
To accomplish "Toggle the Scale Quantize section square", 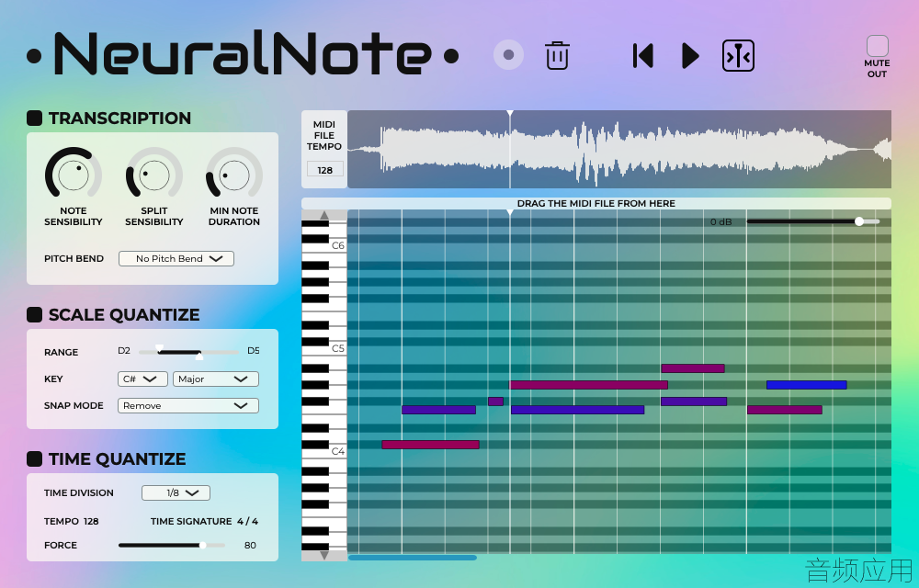I will [35, 314].
